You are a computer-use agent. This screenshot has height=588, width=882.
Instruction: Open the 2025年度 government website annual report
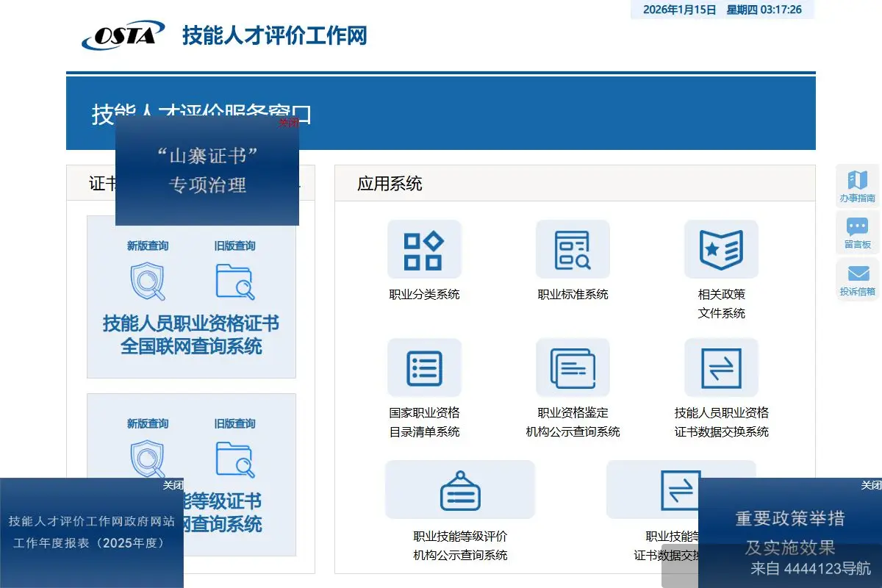[x=91, y=533]
